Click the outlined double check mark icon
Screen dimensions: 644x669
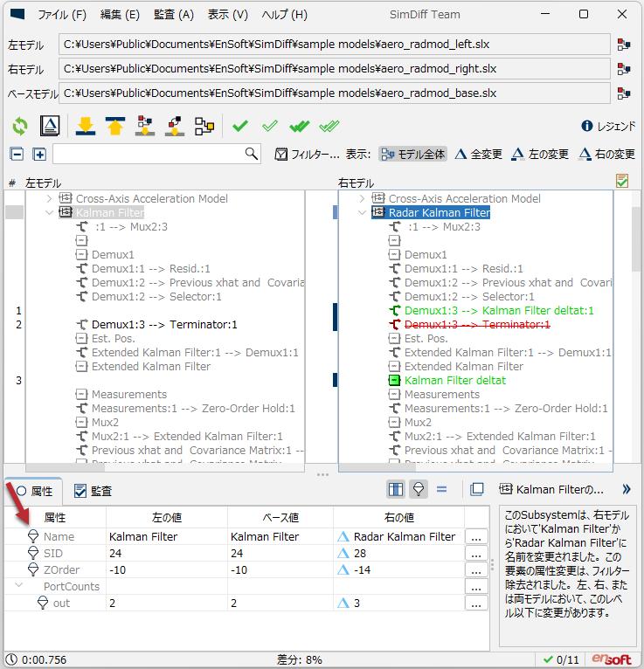tap(329, 126)
